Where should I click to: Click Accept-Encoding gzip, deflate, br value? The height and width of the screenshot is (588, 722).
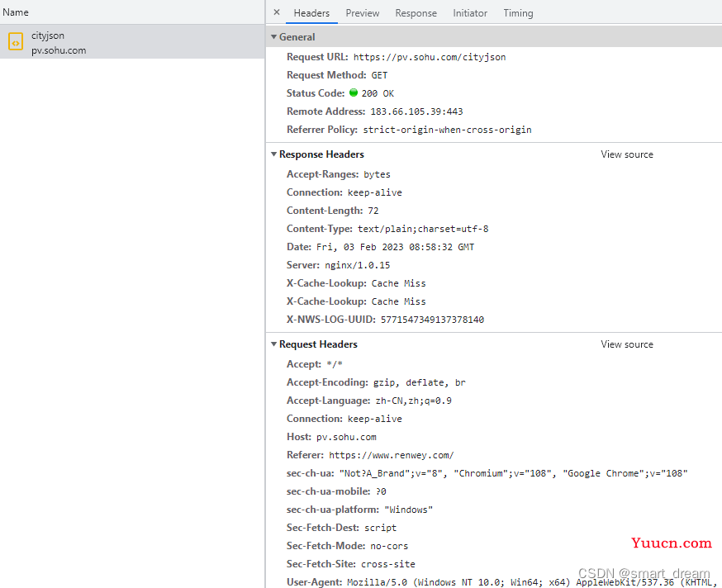(x=419, y=382)
